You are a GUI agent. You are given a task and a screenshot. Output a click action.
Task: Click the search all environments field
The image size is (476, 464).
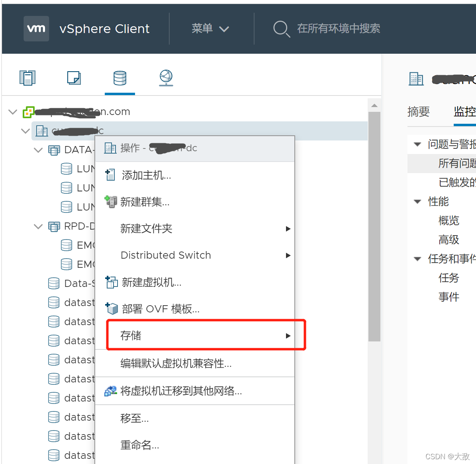339,29
